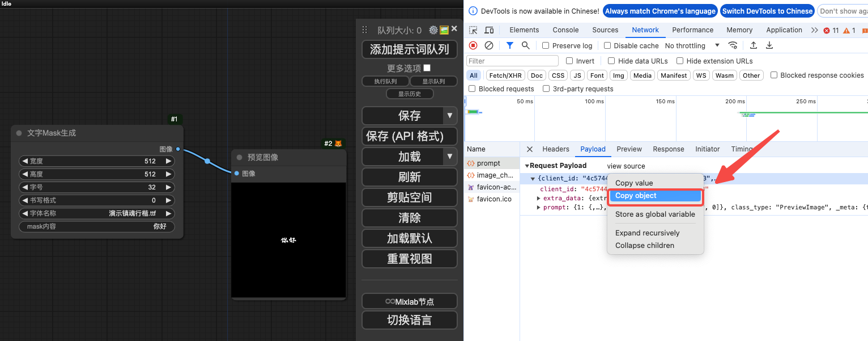Check the 更多选项 checkbox
Screen dimensions: 868x341
427,68
